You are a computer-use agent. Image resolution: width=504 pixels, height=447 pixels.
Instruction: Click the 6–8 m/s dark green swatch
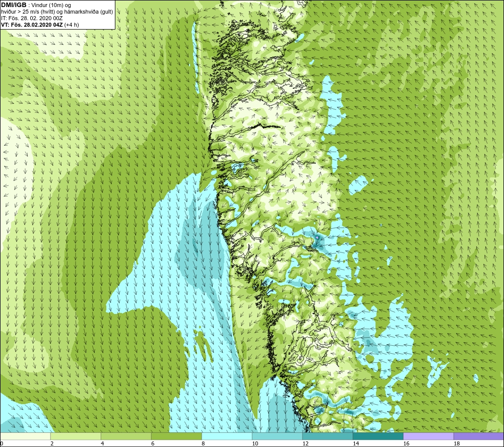click(x=176, y=436)
